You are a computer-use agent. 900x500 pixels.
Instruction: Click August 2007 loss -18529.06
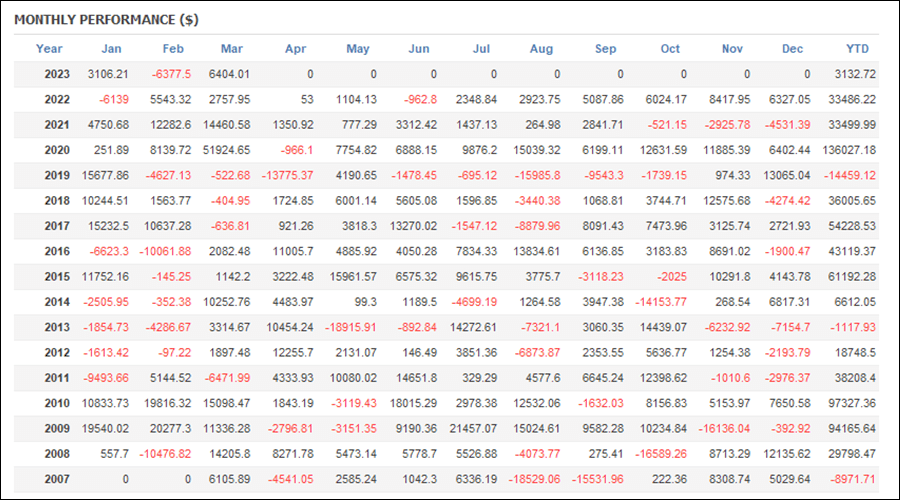(x=534, y=479)
